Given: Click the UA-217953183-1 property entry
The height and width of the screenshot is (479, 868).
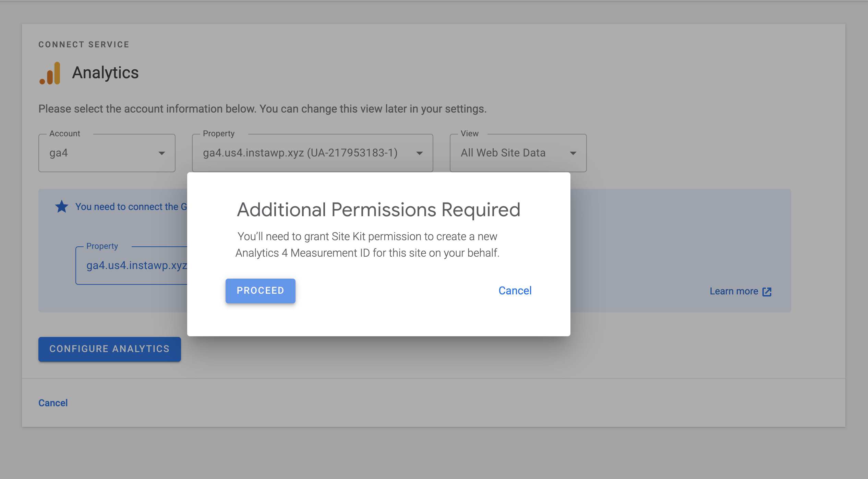Looking at the screenshot, I should click(300, 153).
